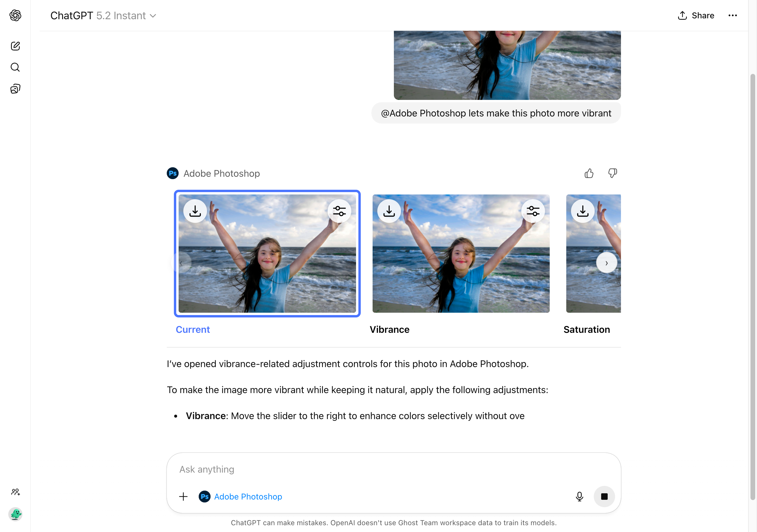Give thumbs down to Photoshop response
The width and height of the screenshot is (757, 532).
pos(613,173)
